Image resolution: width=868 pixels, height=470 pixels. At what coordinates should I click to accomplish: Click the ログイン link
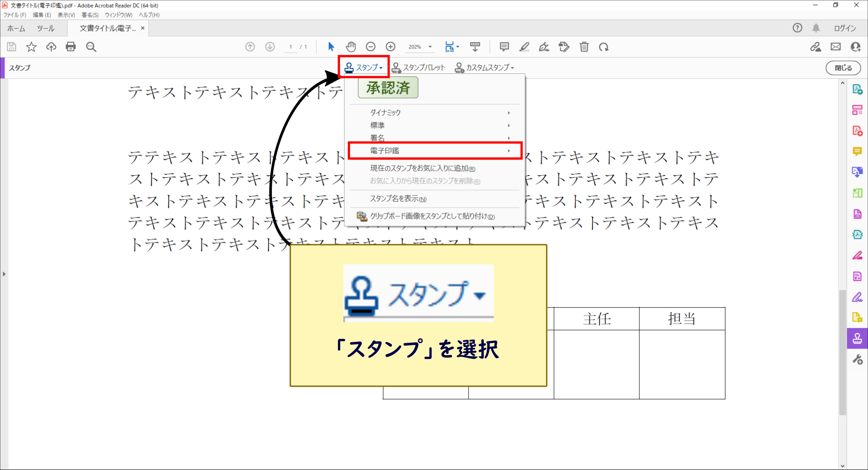click(x=845, y=28)
